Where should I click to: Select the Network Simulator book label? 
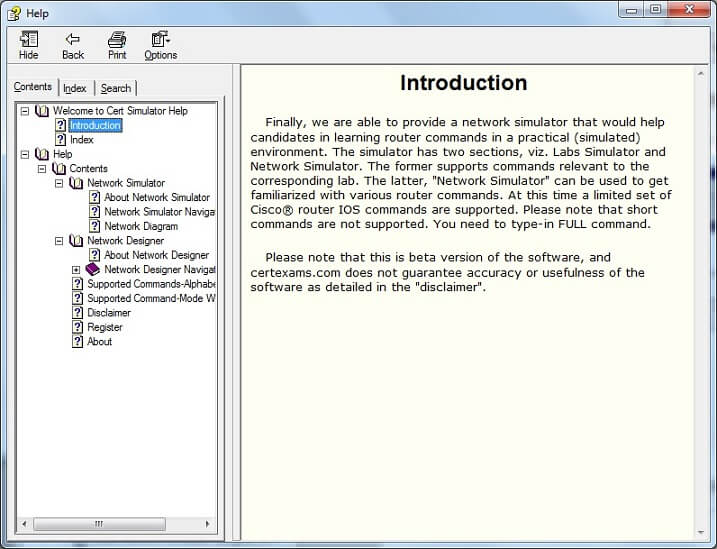click(126, 183)
